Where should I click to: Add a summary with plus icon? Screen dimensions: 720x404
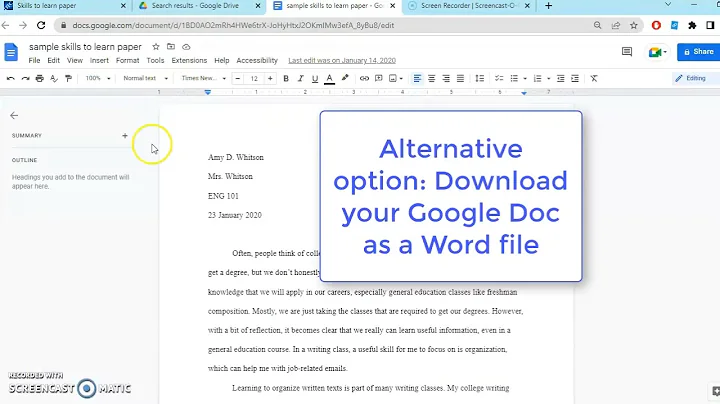pos(125,136)
